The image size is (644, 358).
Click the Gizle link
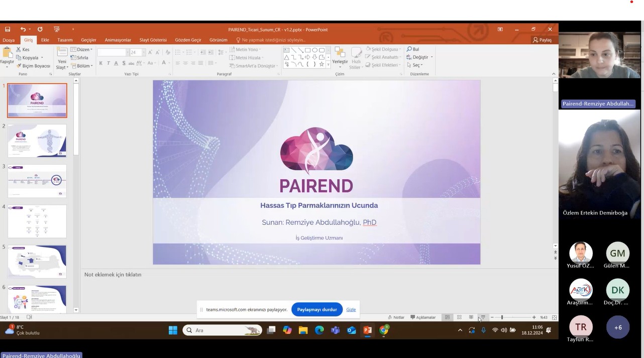click(x=351, y=310)
